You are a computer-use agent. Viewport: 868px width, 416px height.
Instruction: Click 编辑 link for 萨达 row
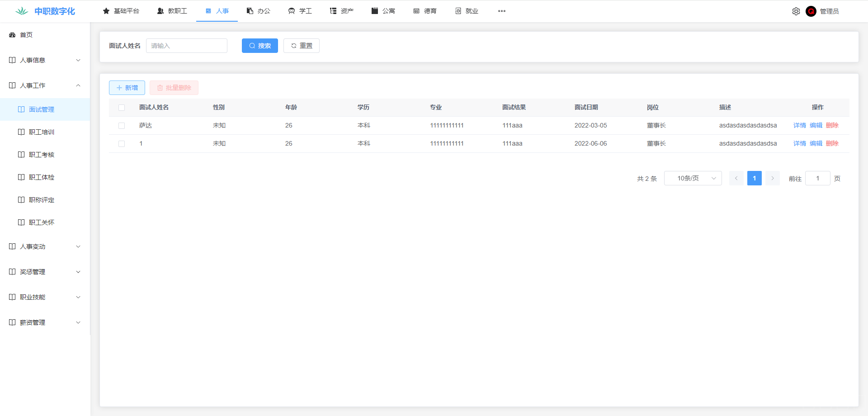(x=816, y=125)
